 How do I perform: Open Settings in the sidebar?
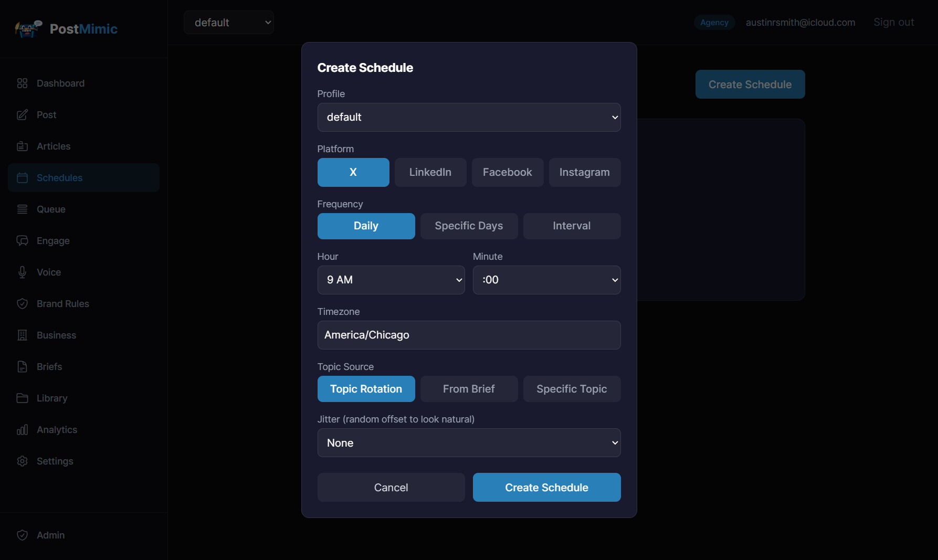coord(84,461)
